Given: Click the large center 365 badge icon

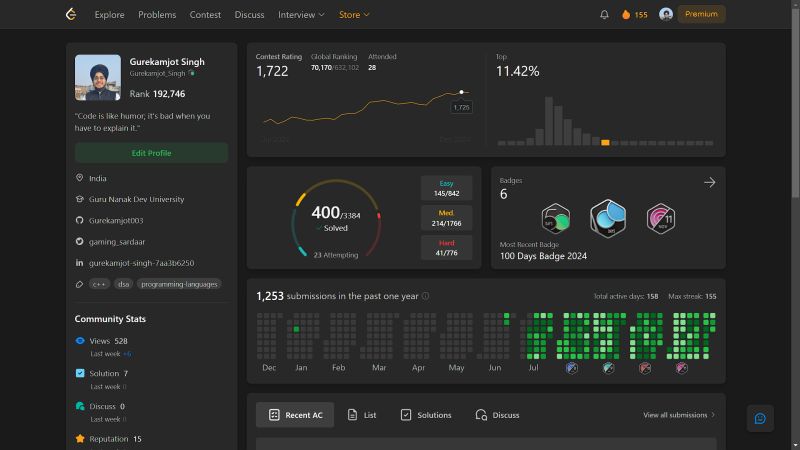Looking at the screenshot, I should 608,218.
